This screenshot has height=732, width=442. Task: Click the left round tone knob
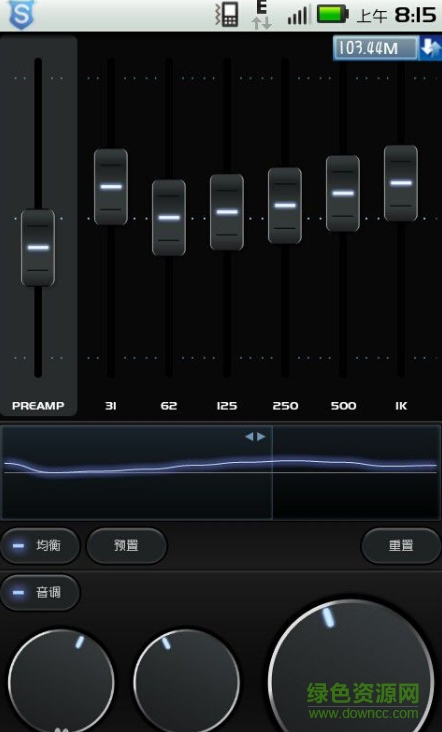tap(61, 682)
